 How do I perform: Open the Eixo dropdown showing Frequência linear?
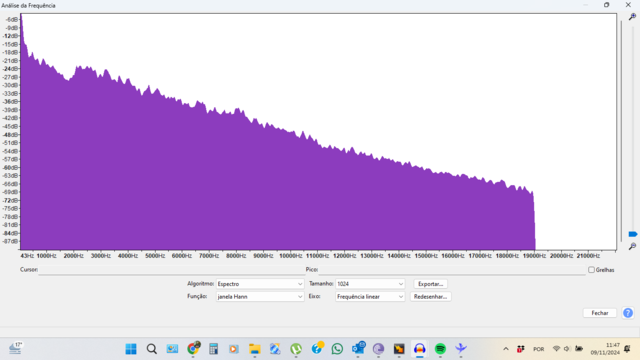pos(370,297)
